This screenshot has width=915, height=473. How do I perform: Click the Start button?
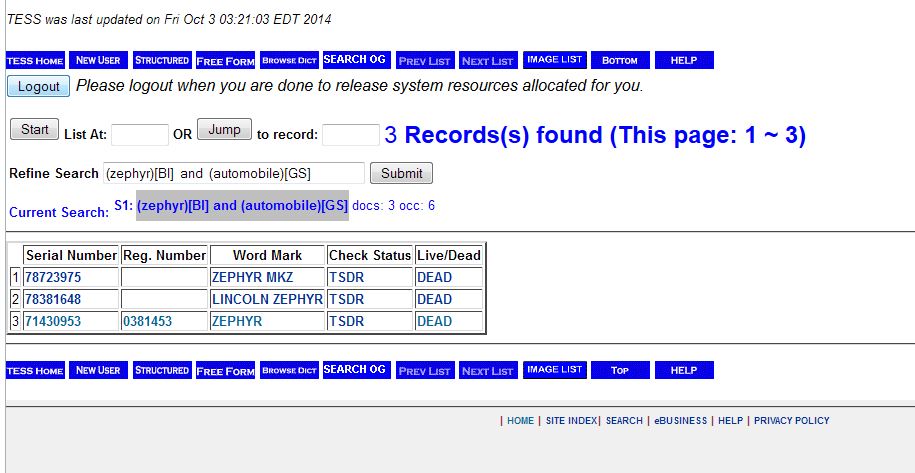pos(34,129)
